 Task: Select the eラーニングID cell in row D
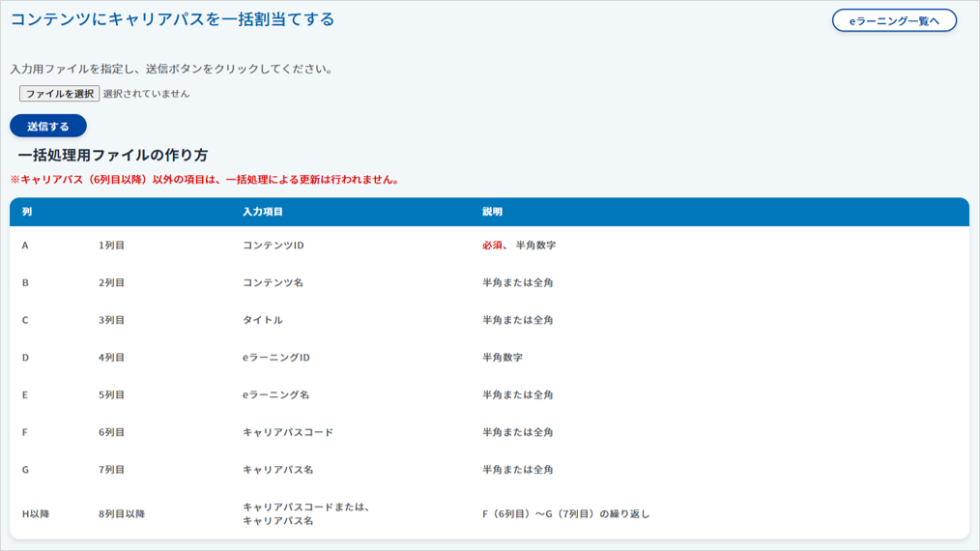point(275,358)
